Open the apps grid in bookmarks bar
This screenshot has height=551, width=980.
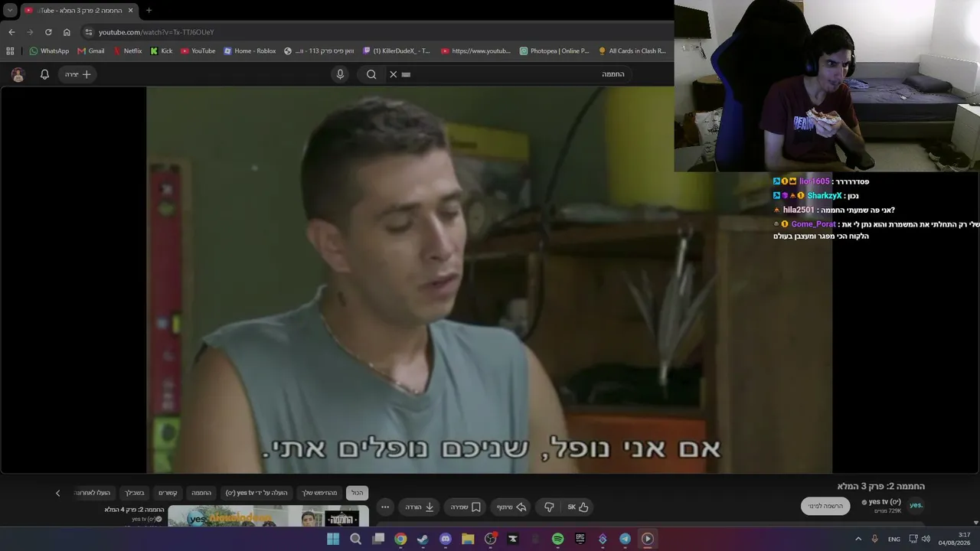pyautogui.click(x=10, y=51)
